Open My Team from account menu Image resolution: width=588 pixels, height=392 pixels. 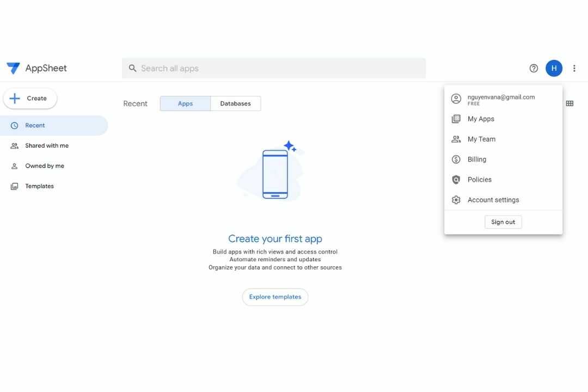[481, 139]
